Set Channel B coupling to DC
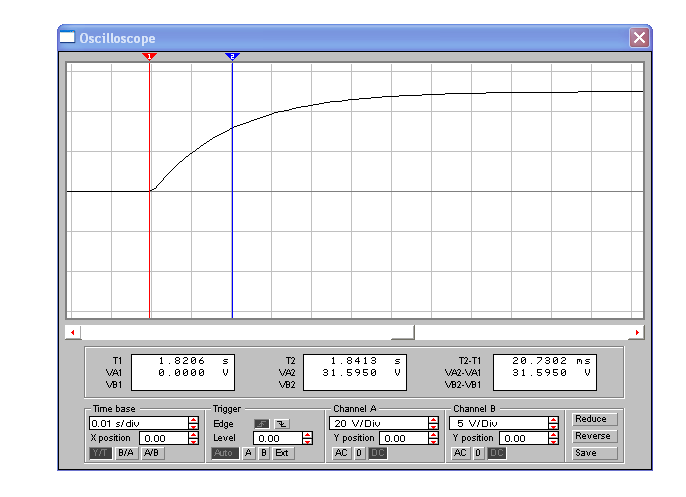 click(496, 453)
